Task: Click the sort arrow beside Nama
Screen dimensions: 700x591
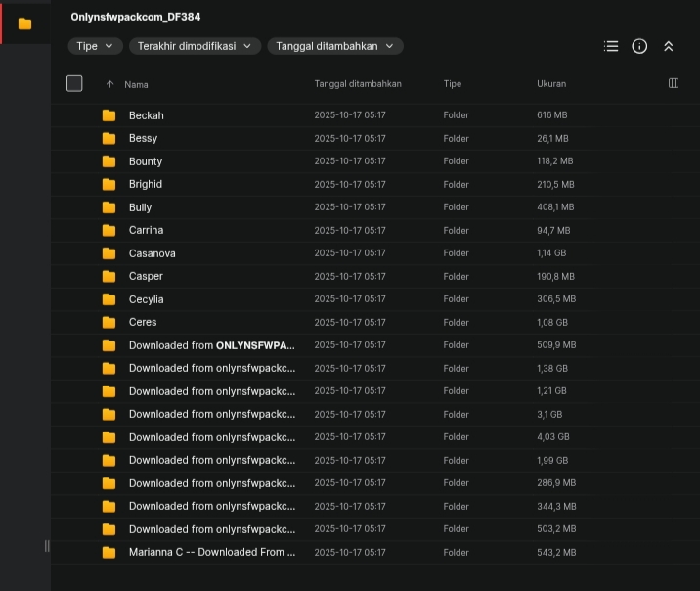Action: [109, 84]
